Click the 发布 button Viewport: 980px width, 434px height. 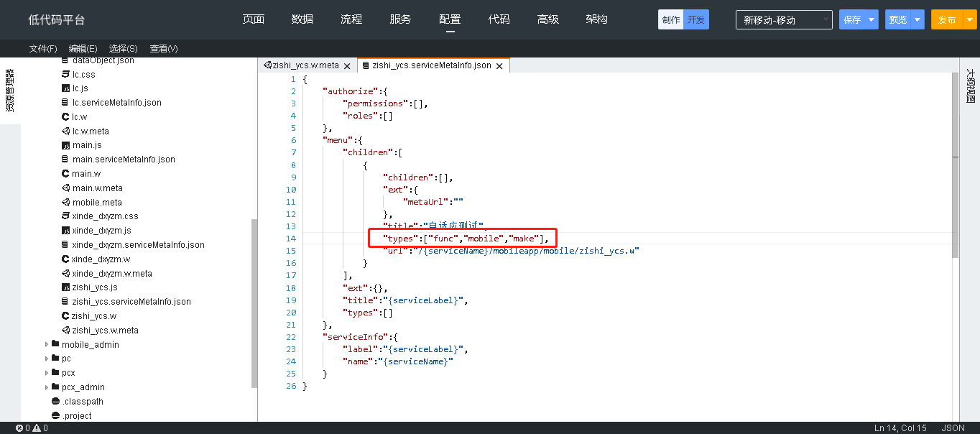tap(946, 20)
